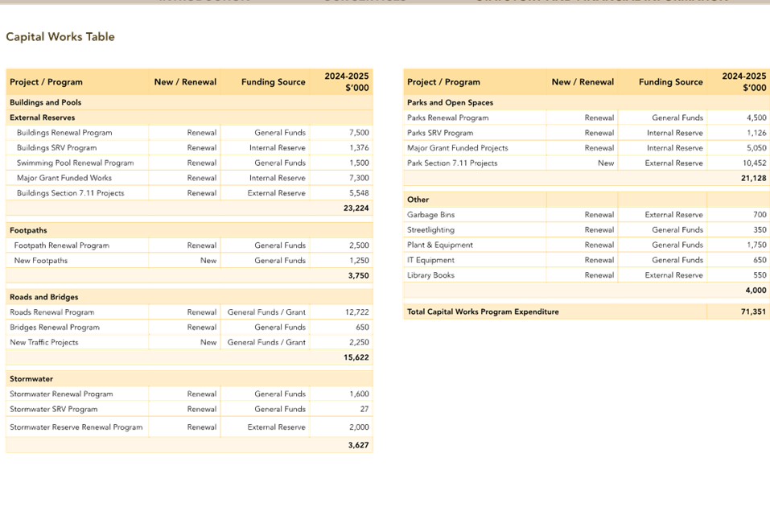The height and width of the screenshot is (532, 770).
Task: Select the Parks SRV Program amount 1,126
Action: (x=756, y=133)
